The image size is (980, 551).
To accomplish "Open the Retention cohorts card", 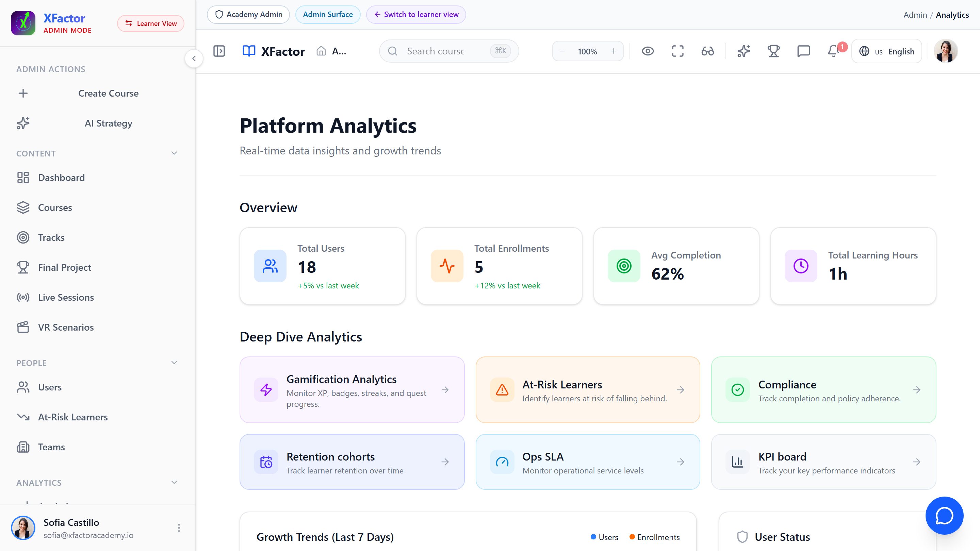I will (352, 462).
